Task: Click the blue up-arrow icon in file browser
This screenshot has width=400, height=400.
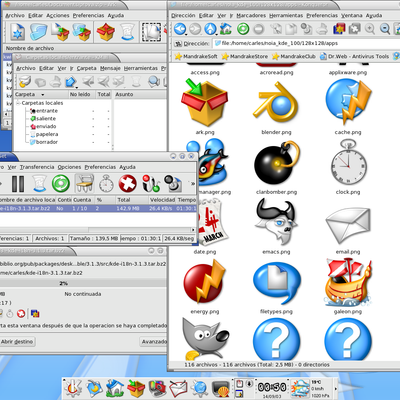Action: point(210,29)
